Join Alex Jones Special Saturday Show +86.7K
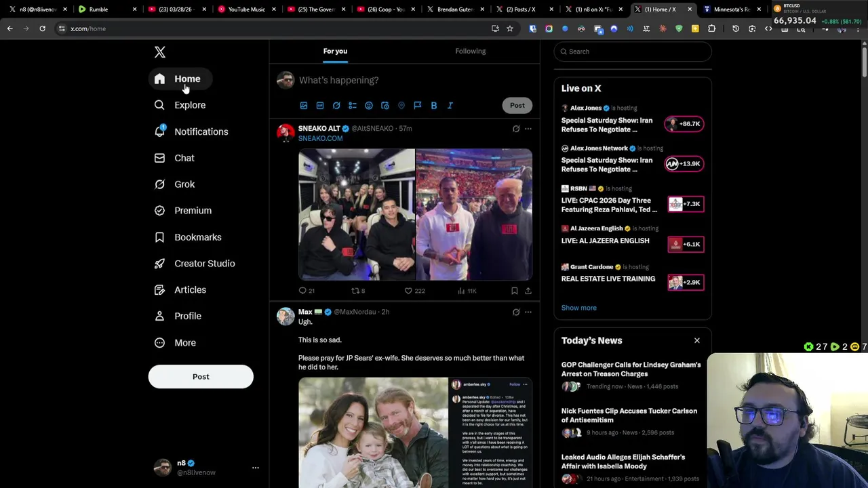Viewport: 868px width, 488px height. pos(684,124)
